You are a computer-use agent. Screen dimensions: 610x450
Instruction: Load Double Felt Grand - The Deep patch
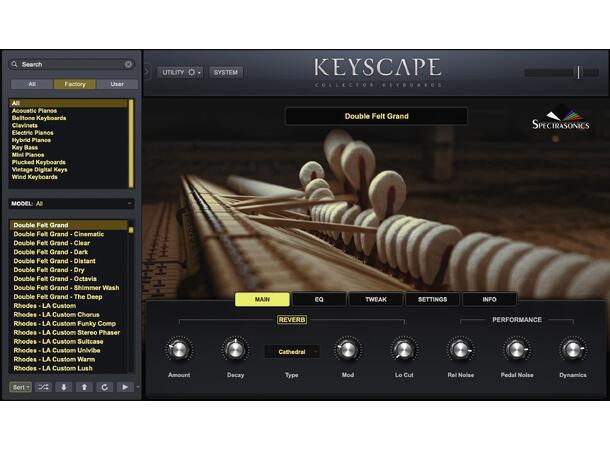tap(69, 297)
